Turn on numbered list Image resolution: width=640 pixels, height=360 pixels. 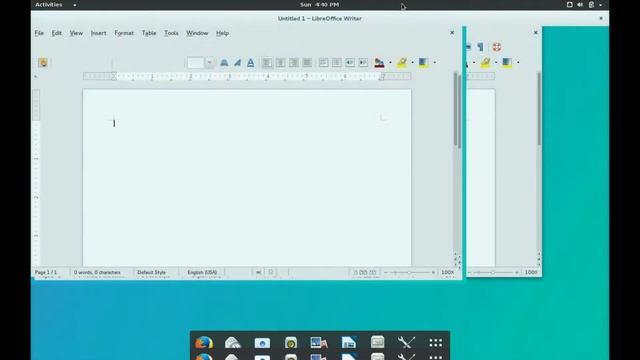[323, 62]
